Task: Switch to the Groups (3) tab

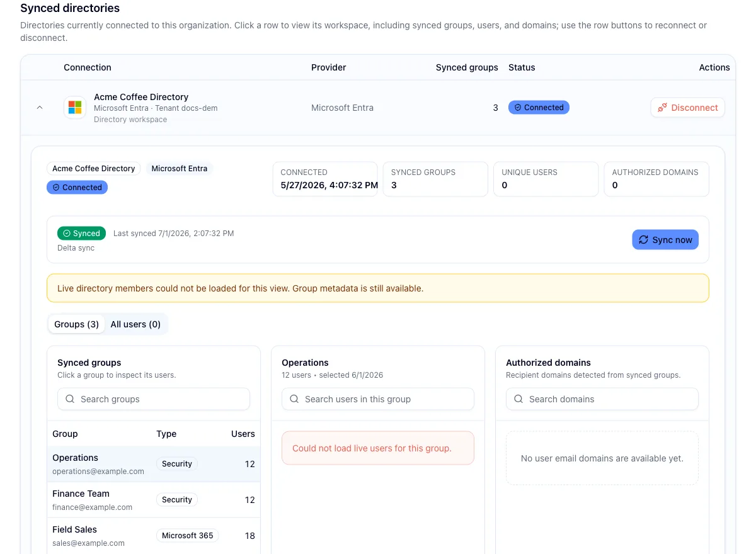Action: [76, 324]
